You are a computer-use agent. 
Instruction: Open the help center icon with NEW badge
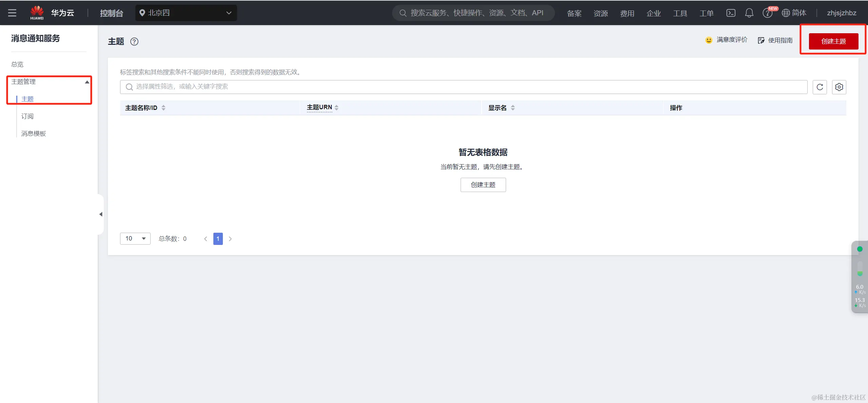pyautogui.click(x=767, y=13)
